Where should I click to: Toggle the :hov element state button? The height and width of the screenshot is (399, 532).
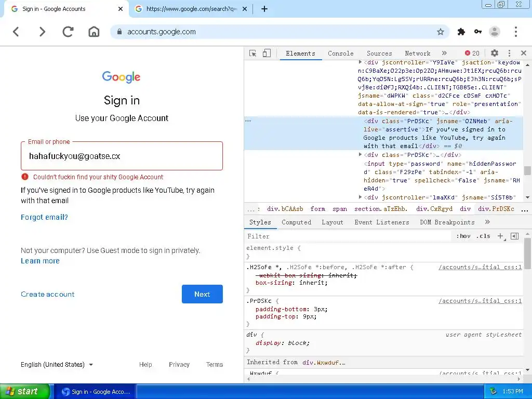point(463,236)
